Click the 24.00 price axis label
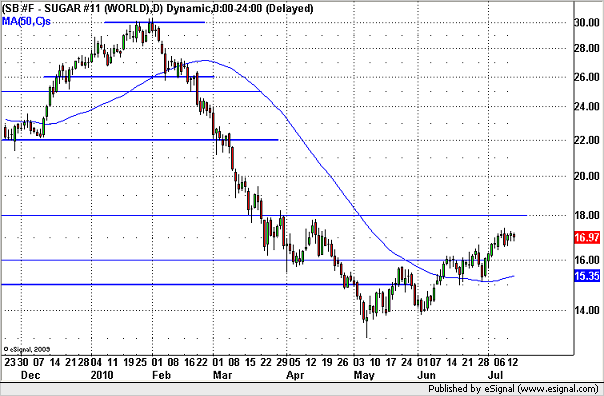Viewport: 604px width, 396px height. tap(587, 106)
